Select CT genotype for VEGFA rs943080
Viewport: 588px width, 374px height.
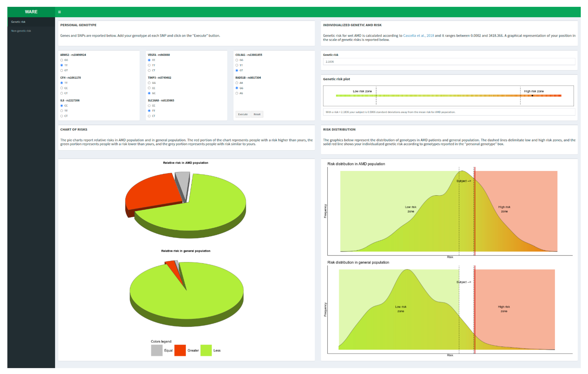pos(149,71)
